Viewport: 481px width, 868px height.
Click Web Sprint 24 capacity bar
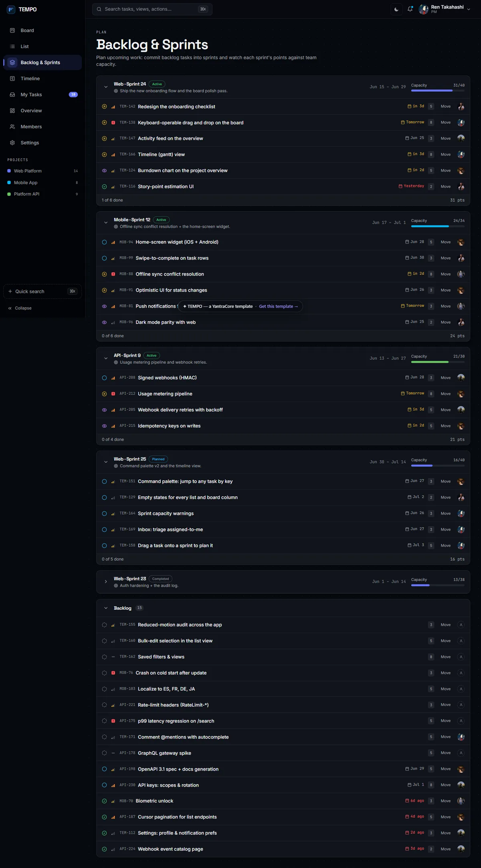pos(438,91)
